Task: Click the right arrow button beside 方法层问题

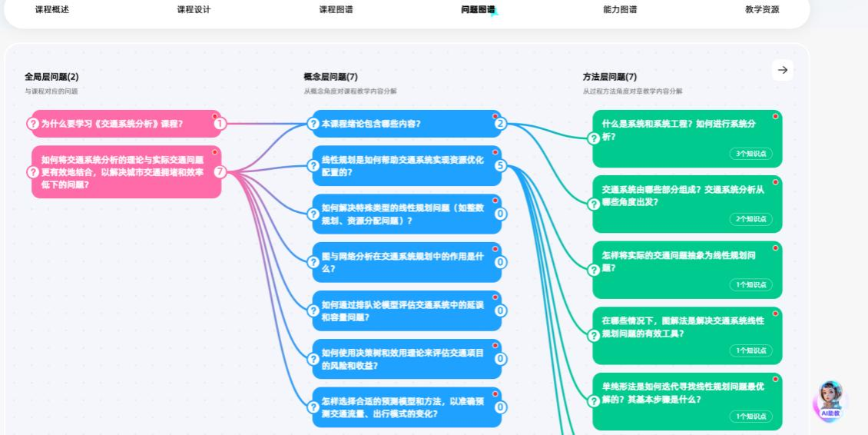Action: [782, 70]
